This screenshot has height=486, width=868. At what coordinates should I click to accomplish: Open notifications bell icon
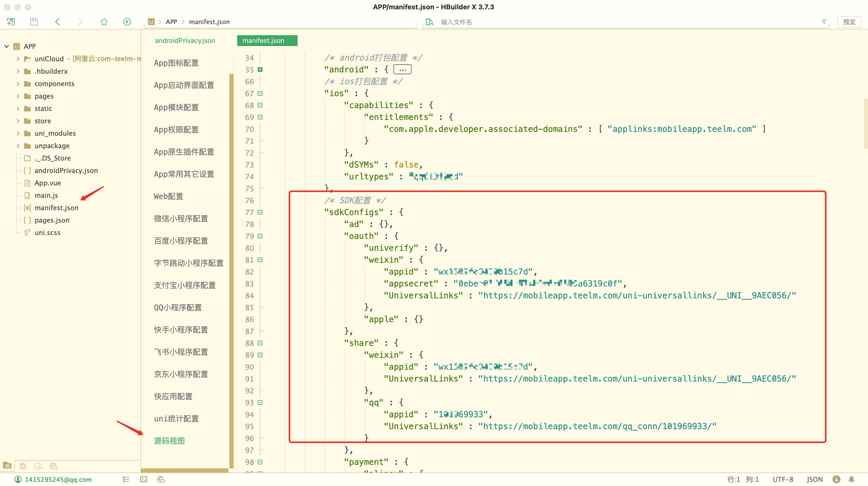pos(851,479)
